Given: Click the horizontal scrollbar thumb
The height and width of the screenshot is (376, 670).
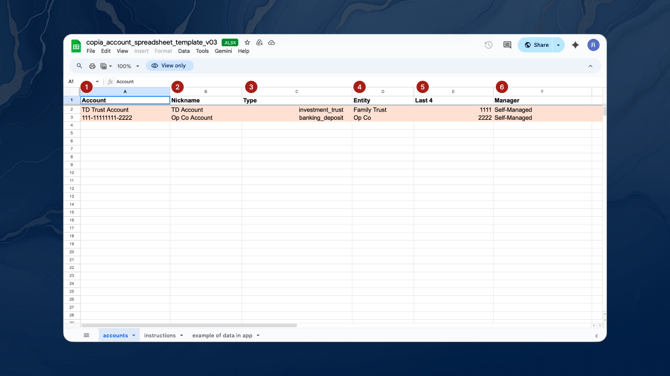Looking at the screenshot, I should click(x=189, y=325).
